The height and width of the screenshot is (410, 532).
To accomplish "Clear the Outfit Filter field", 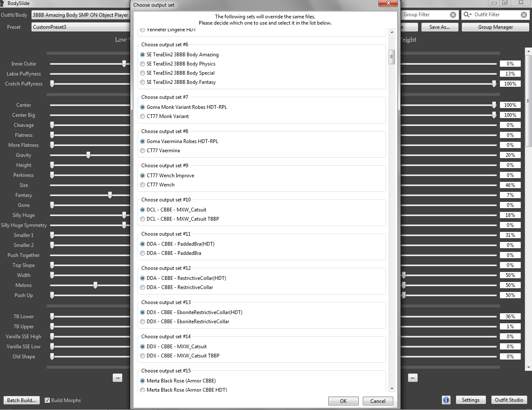I will pos(524,15).
